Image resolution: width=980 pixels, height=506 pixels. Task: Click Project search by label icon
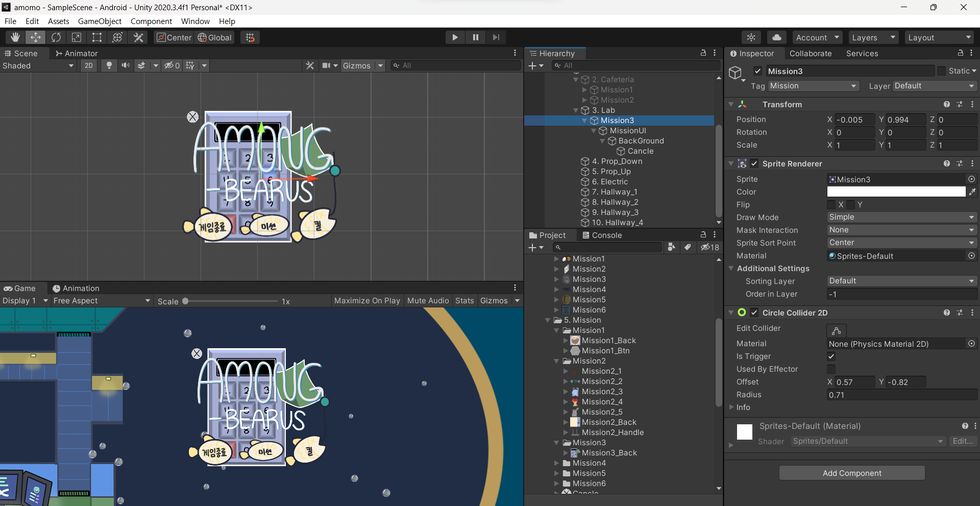pyautogui.click(x=688, y=247)
